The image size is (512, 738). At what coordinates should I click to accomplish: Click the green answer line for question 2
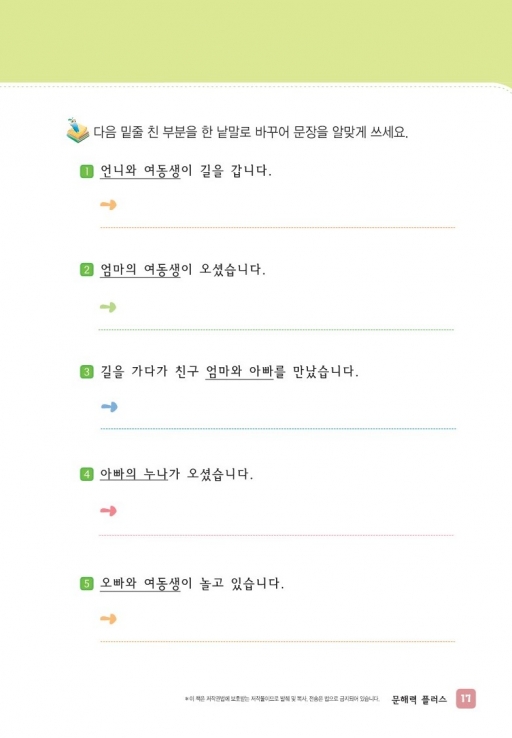(x=276, y=330)
